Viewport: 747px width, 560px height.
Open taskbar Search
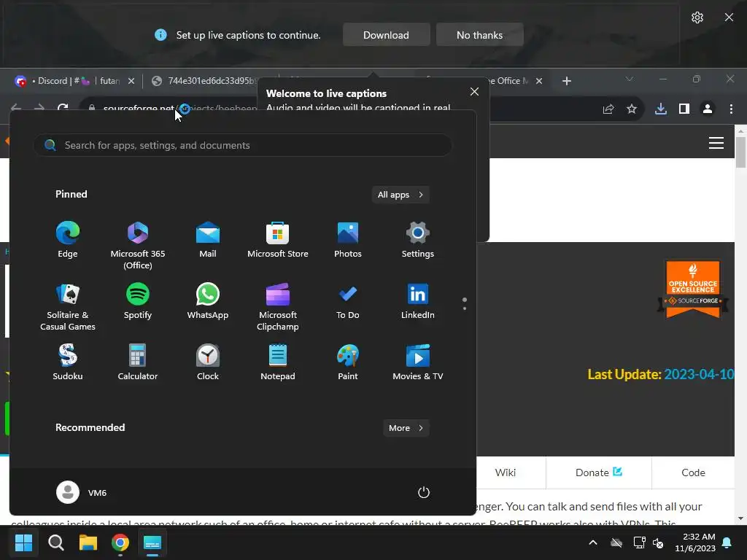pyautogui.click(x=55, y=542)
